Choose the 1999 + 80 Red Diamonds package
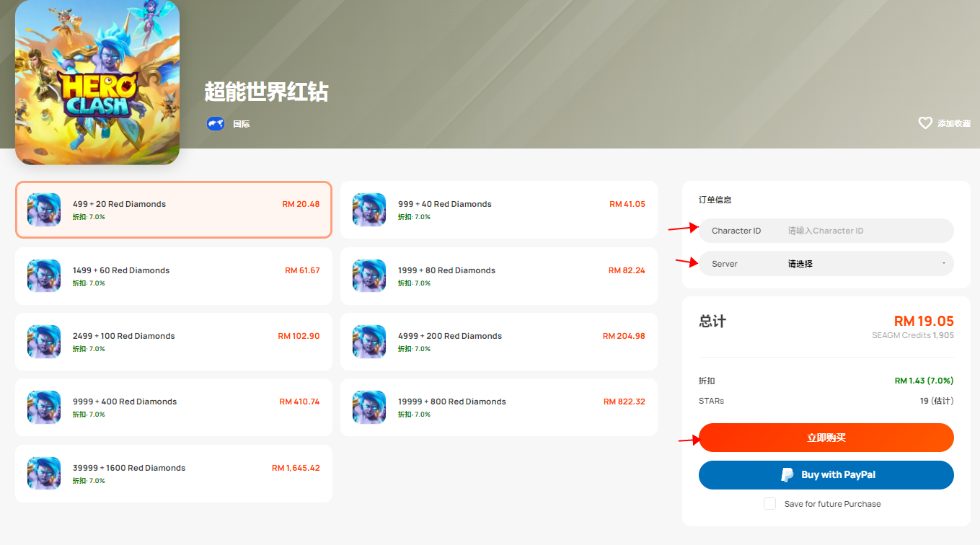Viewport: 980px width, 545px height. point(499,276)
